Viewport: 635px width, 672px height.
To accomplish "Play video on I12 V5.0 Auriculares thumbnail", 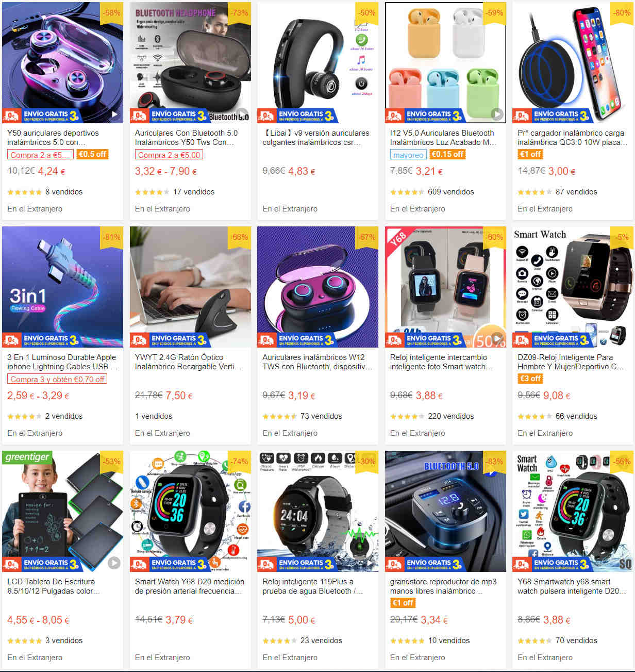I will (x=497, y=114).
